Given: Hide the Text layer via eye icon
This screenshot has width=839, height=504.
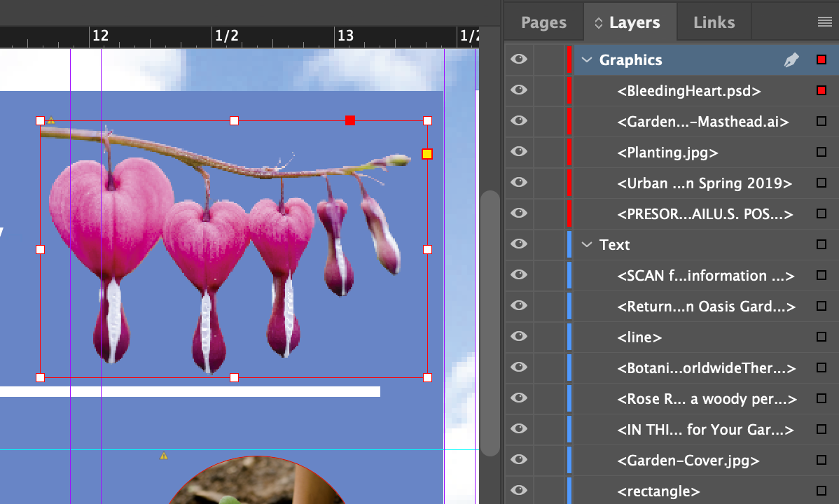Looking at the screenshot, I should [518, 244].
